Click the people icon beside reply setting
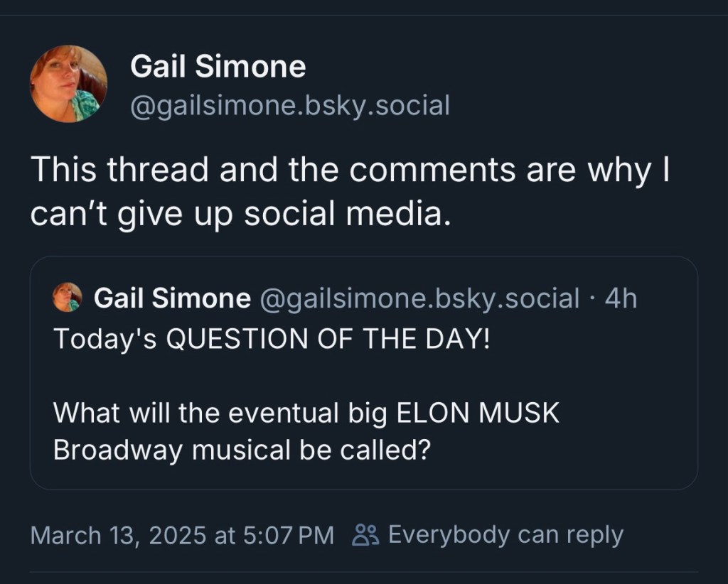 click(367, 535)
